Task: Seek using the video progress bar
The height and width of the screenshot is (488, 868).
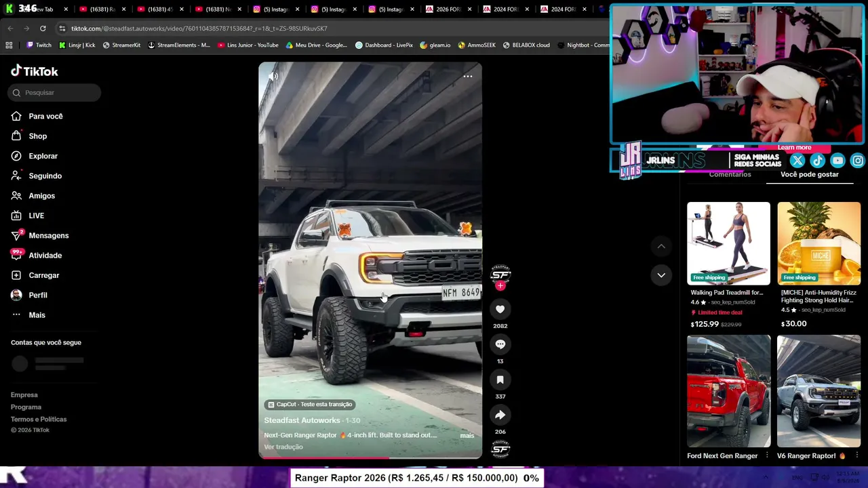Action: (x=370, y=457)
